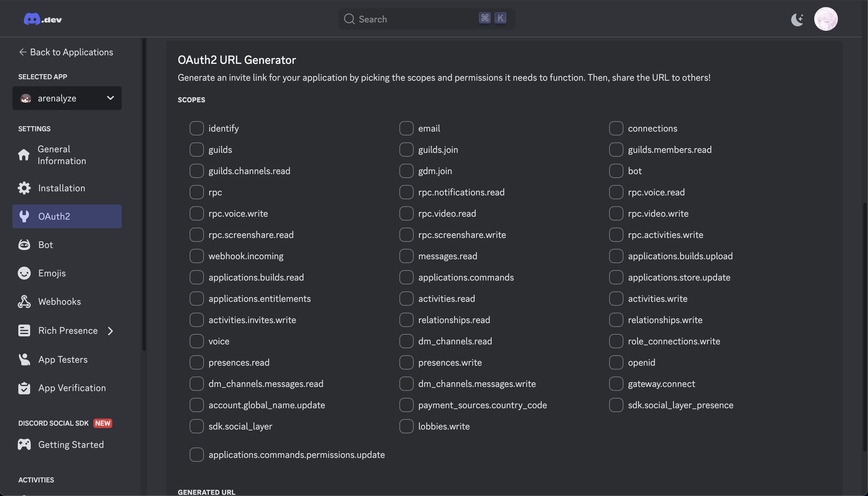Screen dimensions: 868x496
Task: Click the App Testers icon
Action: click(x=24, y=359)
